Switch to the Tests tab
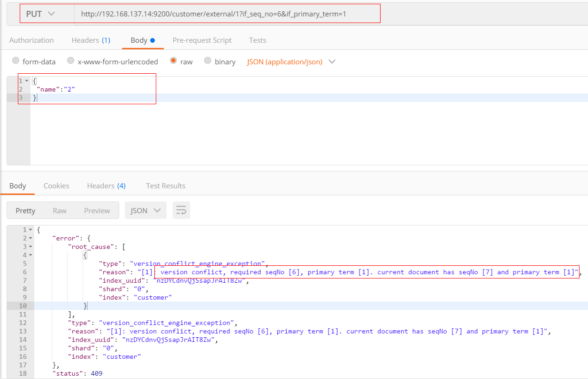 258,40
